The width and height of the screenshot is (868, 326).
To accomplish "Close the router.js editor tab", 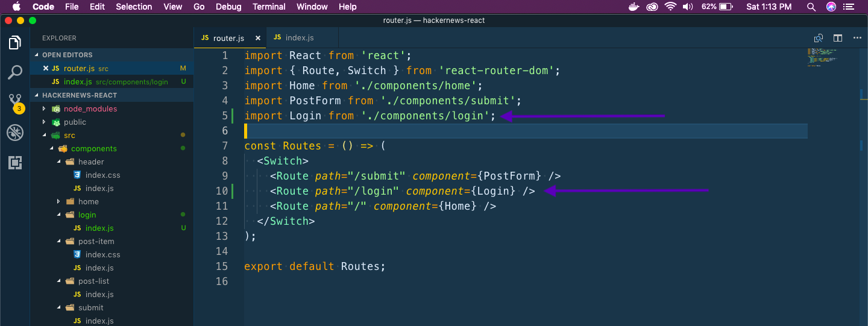I will pos(258,38).
